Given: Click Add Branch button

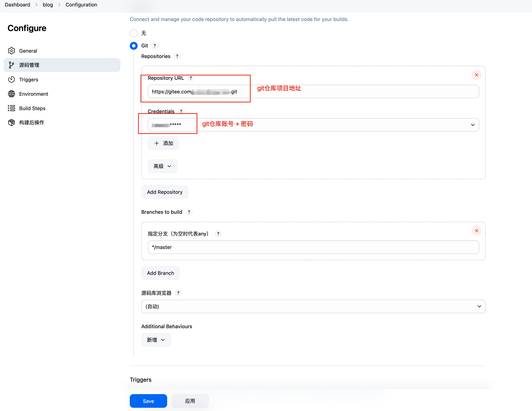Looking at the screenshot, I should tap(160, 273).
